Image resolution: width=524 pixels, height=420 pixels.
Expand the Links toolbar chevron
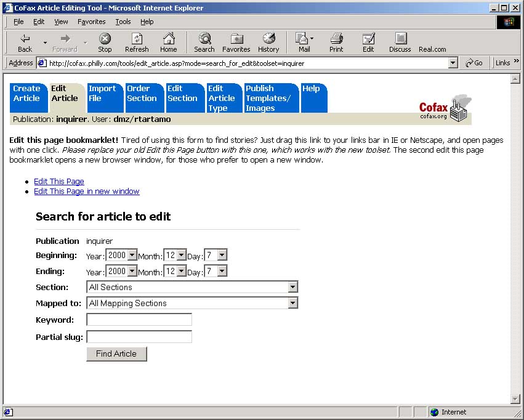tap(517, 61)
